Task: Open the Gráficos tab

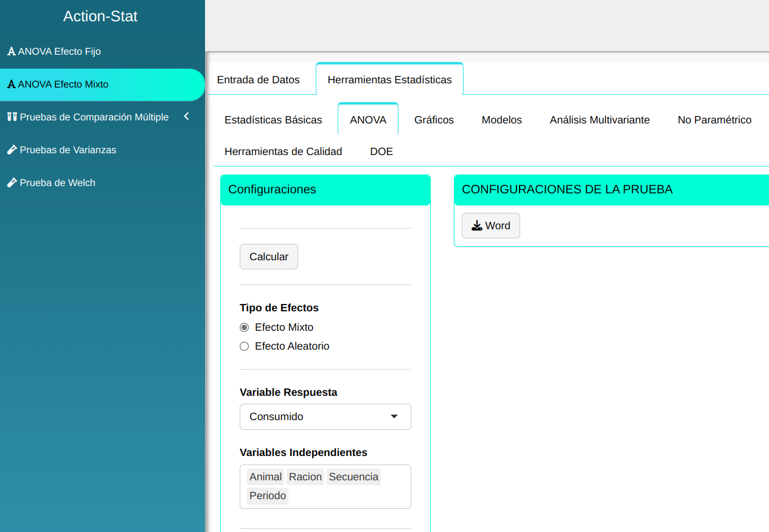Action: (434, 120)
